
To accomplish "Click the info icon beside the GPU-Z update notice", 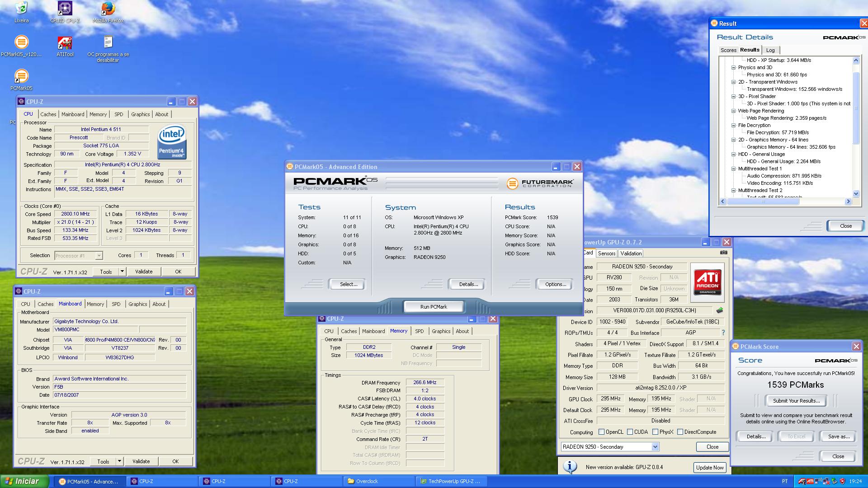I will pyautogui.click(x=570, y=467).
